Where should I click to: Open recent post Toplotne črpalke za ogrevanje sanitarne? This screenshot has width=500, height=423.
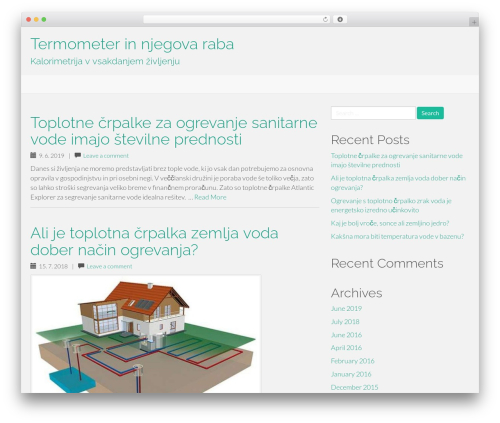pyautogui.click(x=397, y=160)
